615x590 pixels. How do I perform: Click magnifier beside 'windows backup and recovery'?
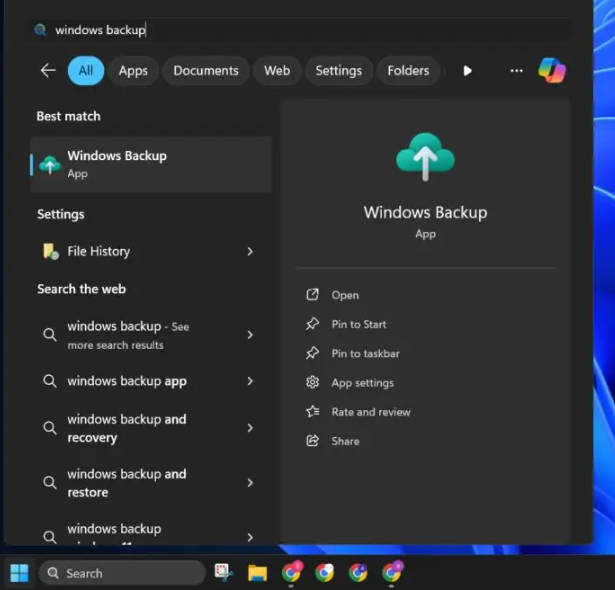[49, 428]
